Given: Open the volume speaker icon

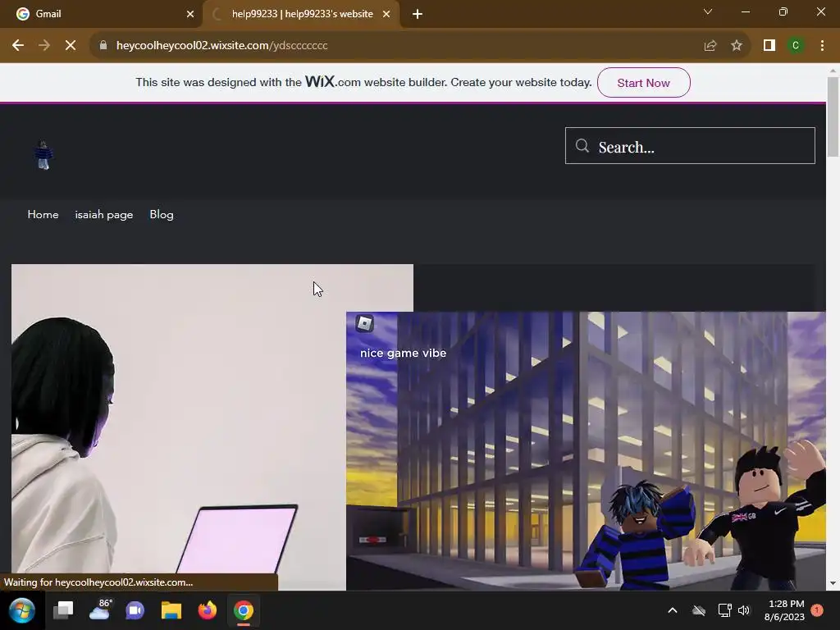Looking at the screenshot, I should [x=744, y=610].
